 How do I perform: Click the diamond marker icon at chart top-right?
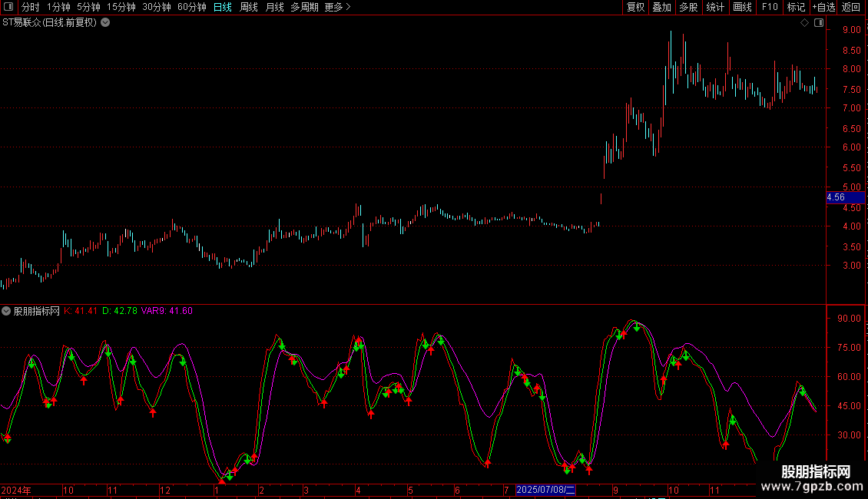click(804, 23)
